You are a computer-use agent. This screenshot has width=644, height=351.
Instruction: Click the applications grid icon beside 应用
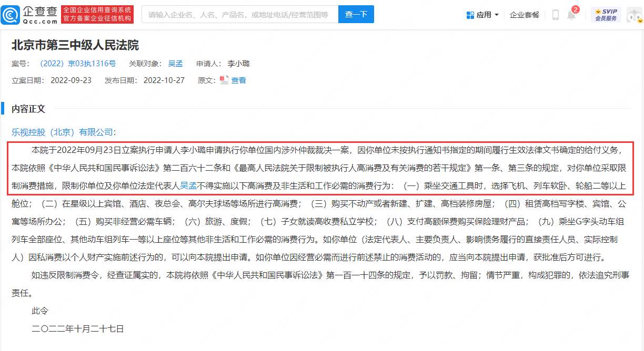[x=470, y=15]
